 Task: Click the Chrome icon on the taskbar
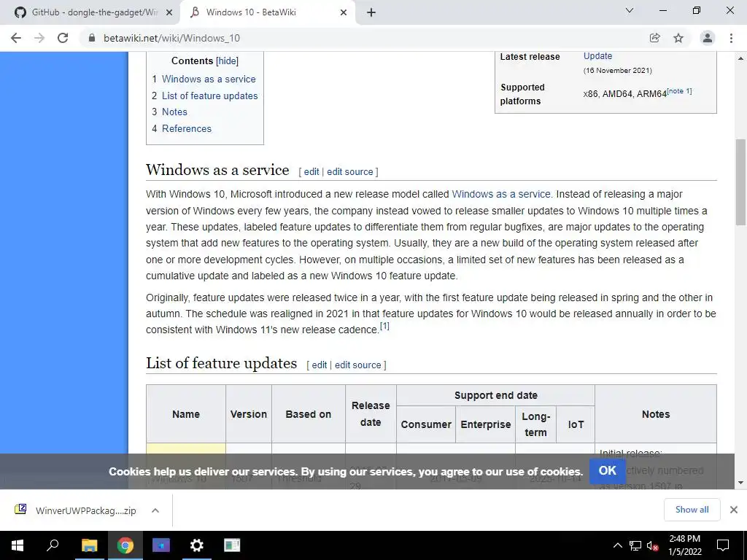[125, 545]
